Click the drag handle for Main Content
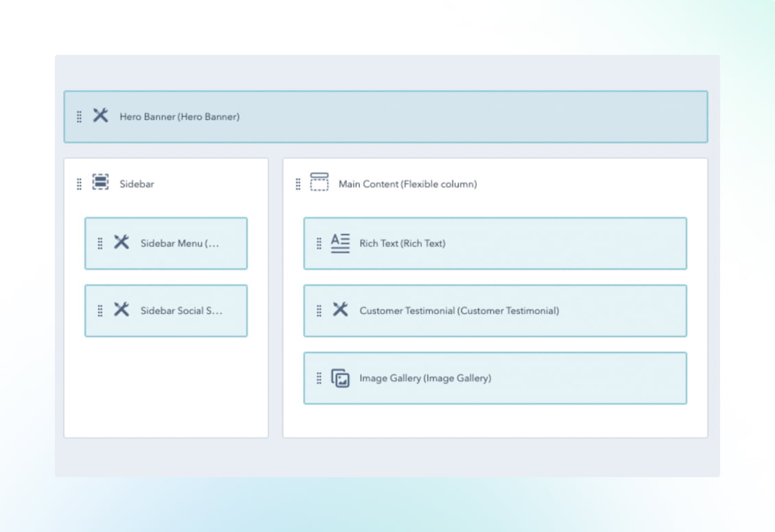Image resolution: width=775 pixels, height=532 pixels. (298, 184)
